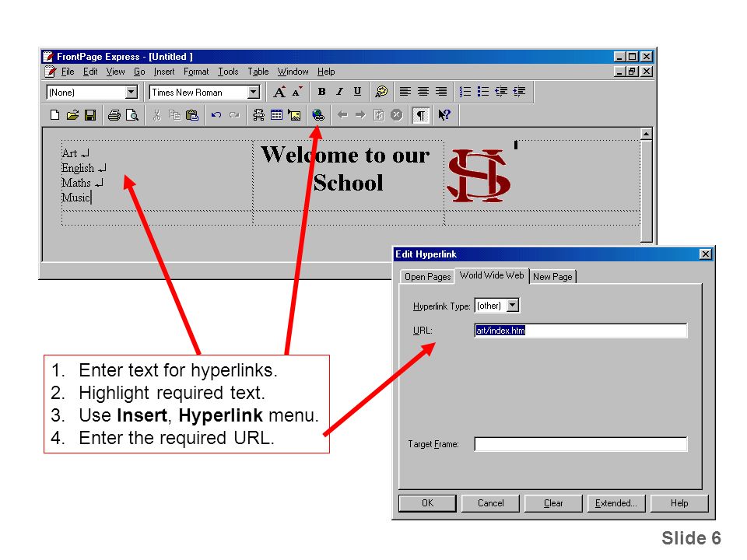This screenshot has height=560, width=747.
Task: Click the Copy icon
Action: coord(175,115)
